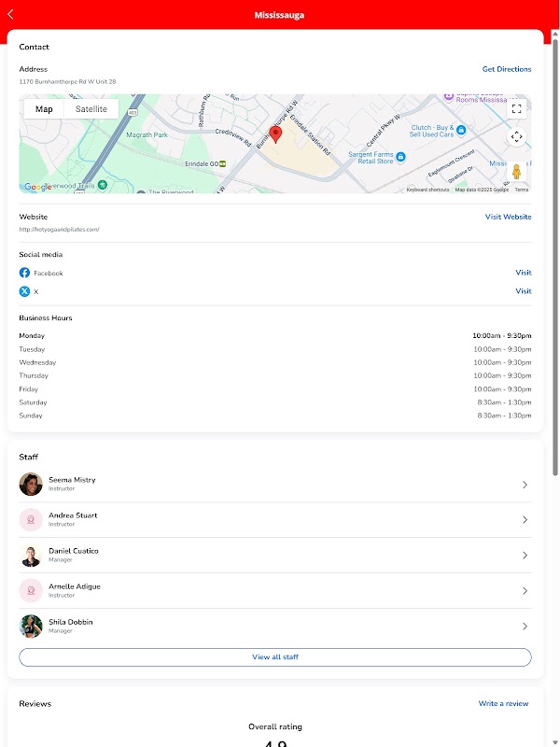Click the red location pin on map
The image size is (560, 747).
275,134
